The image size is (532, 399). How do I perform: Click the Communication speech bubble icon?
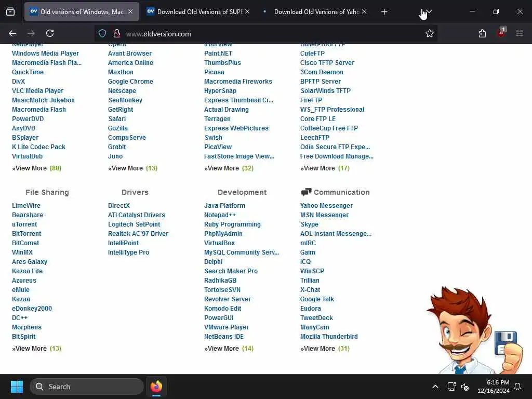coord(306,192)
